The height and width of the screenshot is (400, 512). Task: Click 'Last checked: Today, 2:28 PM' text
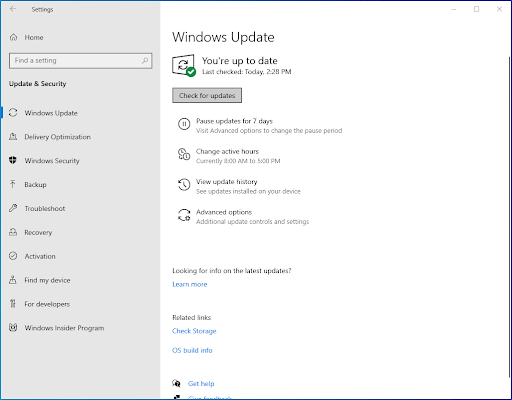coord(247,72)
